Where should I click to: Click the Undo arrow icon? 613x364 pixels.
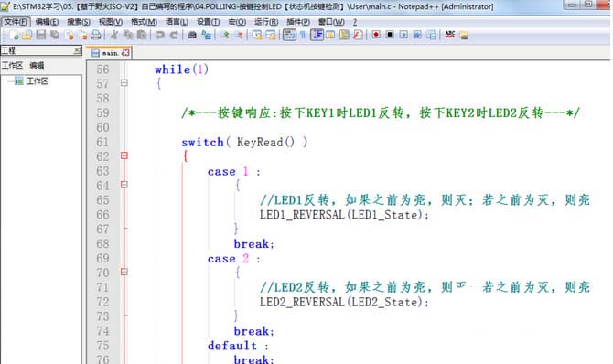coord(160,35)
